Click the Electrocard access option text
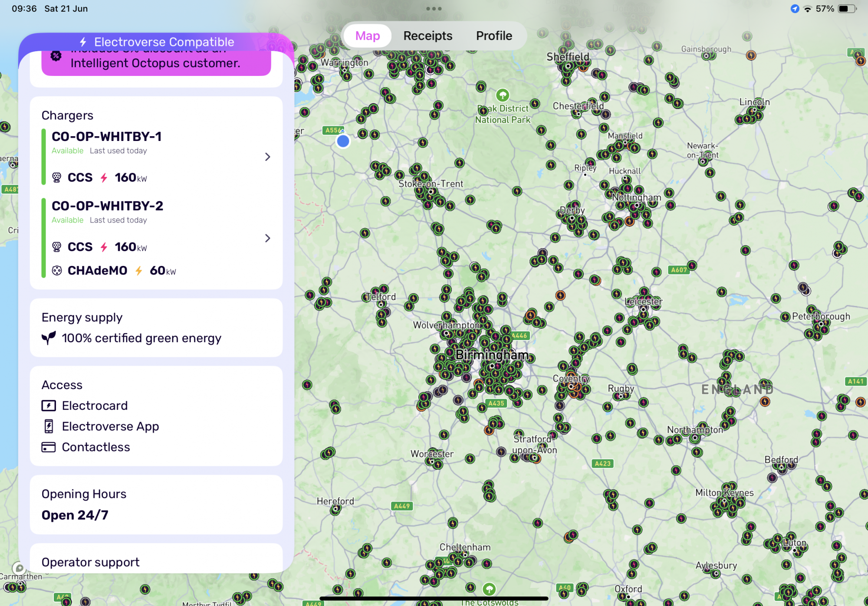868x606 pixels. pyautogui.click(x=95, y=406)
